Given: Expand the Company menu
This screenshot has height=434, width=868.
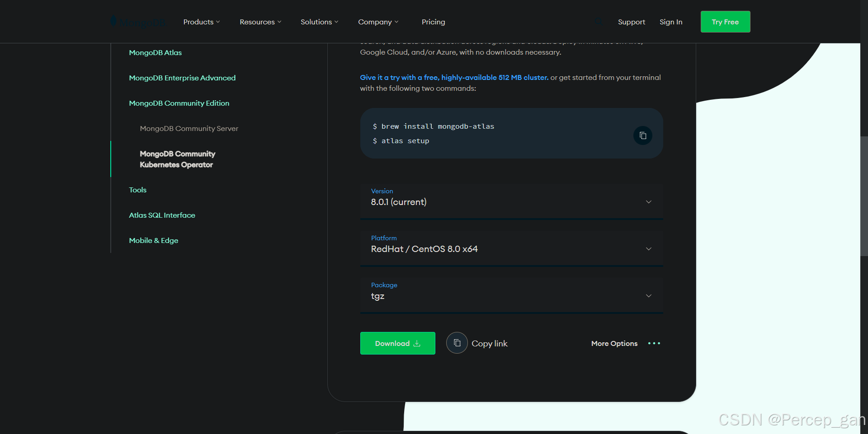Looking at the screenshot, I should click(378, 22).
